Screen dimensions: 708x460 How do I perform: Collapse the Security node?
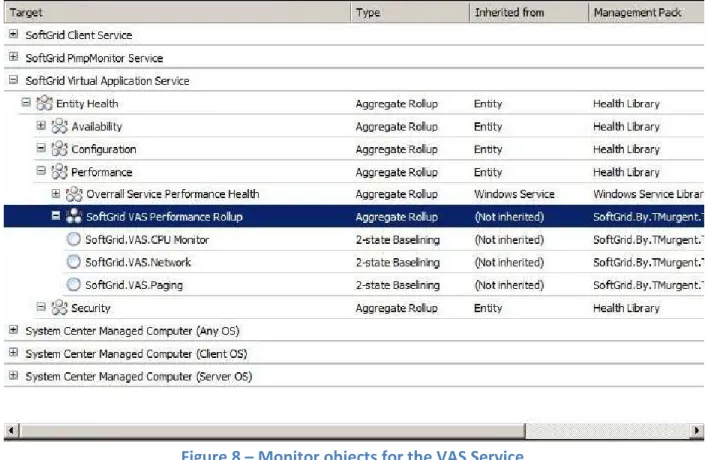(41, 307)
